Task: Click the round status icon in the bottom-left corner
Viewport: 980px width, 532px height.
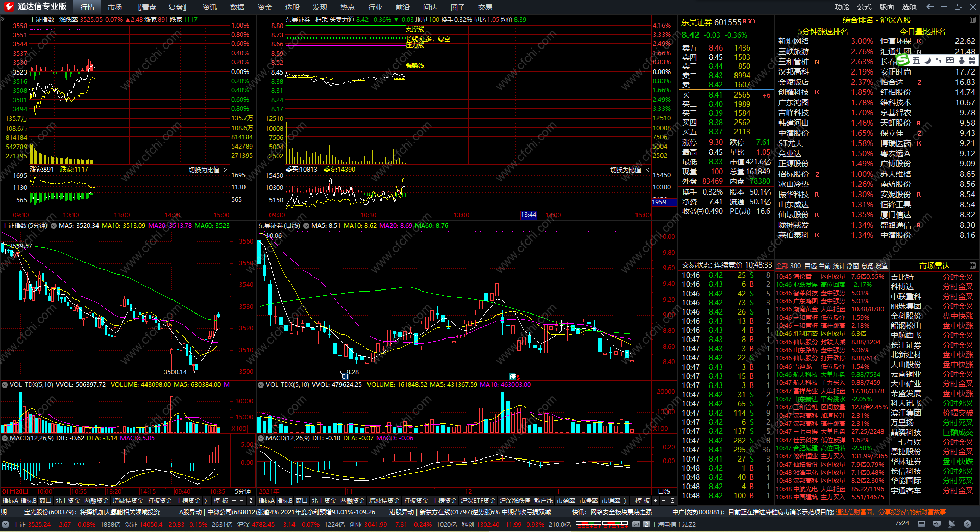Action: [x=6, y=524]
